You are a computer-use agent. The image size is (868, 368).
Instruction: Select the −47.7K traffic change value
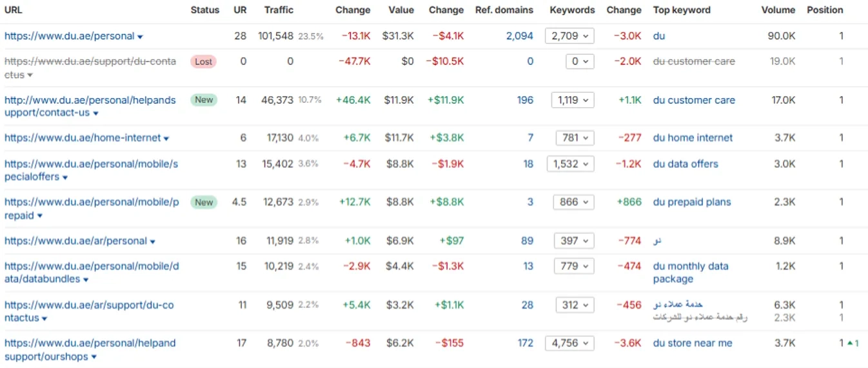pyautogui.click(x=354, y=61)
